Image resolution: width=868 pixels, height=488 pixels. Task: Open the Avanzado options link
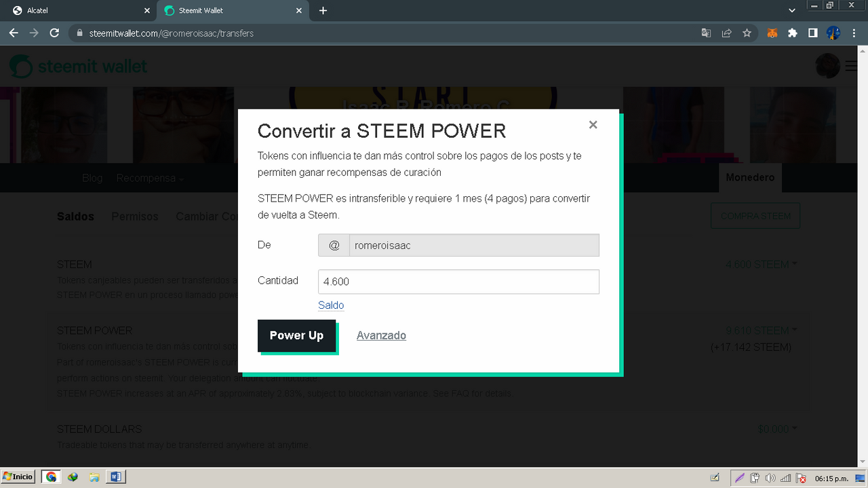[x=381, y=335]
